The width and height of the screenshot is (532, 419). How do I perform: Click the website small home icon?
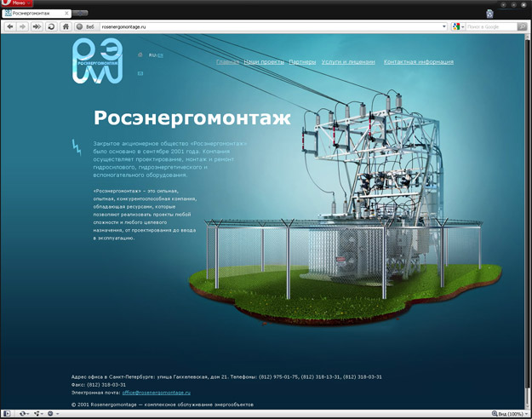click(140, 55)
